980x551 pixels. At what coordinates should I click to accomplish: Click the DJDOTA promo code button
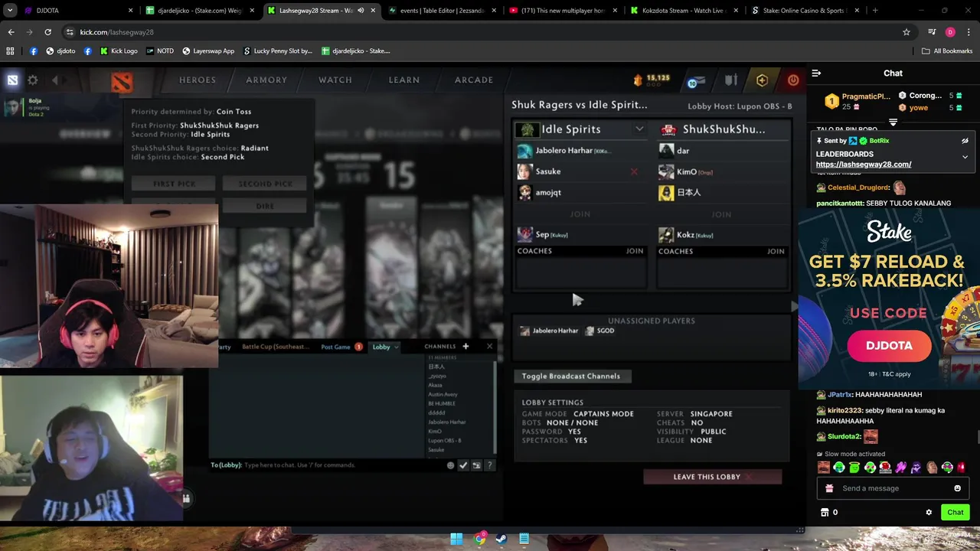point(889,346)
